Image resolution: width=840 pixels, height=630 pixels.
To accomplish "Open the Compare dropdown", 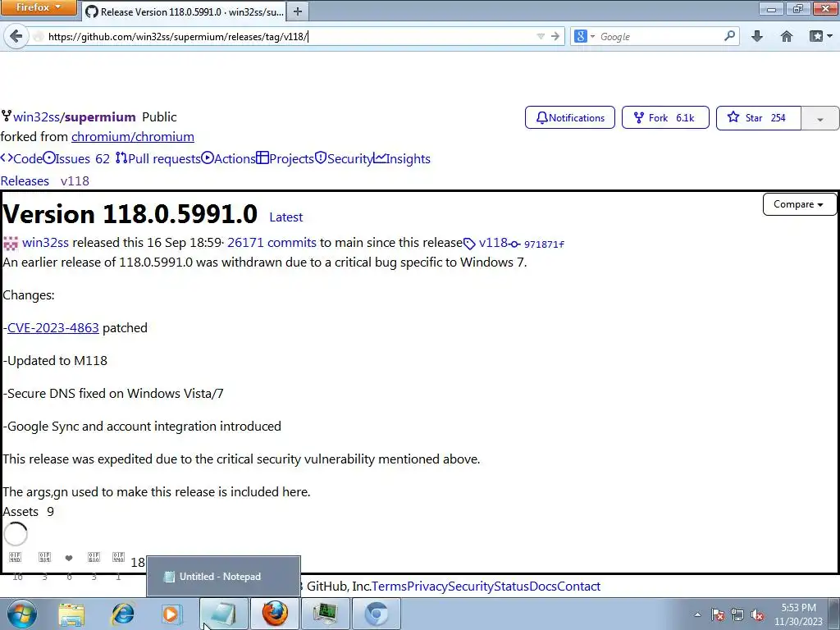I will [x=799, y=204].
